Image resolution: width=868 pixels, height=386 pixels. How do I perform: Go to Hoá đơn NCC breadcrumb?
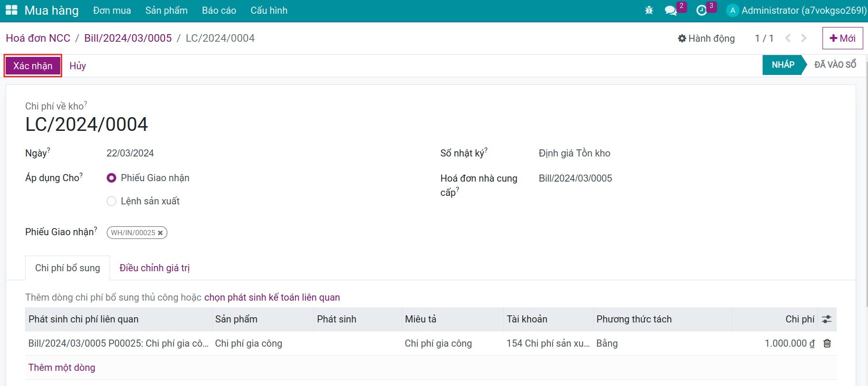(38, 38)
